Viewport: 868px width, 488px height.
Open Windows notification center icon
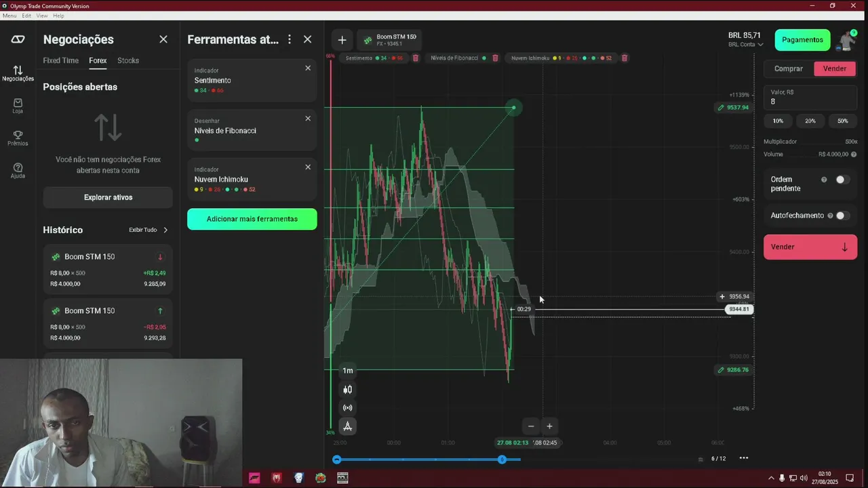pos(850,478)
